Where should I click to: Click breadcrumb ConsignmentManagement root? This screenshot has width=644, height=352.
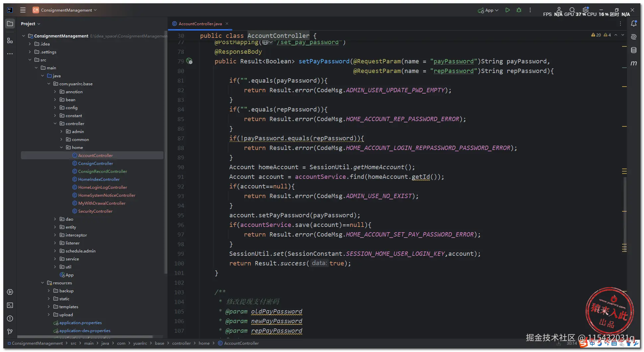[x=35, y=343]
